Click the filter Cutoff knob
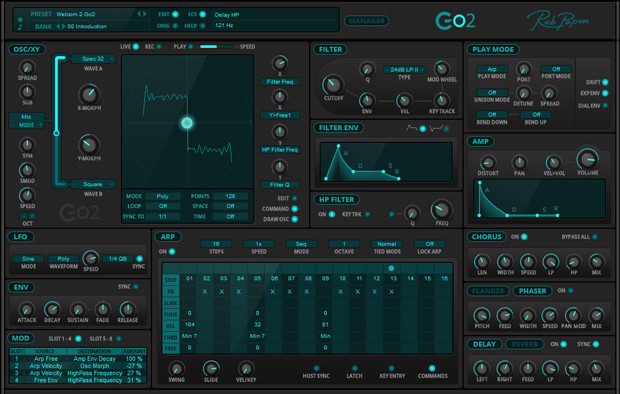620x394 pixels. pyautogui.click(x=333, y=84)
